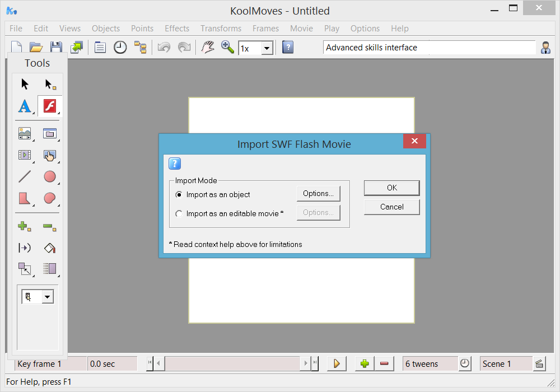Step to previous frame arrow
The image size is (560, 392).
pyautogui.click(x=159, y=363)
